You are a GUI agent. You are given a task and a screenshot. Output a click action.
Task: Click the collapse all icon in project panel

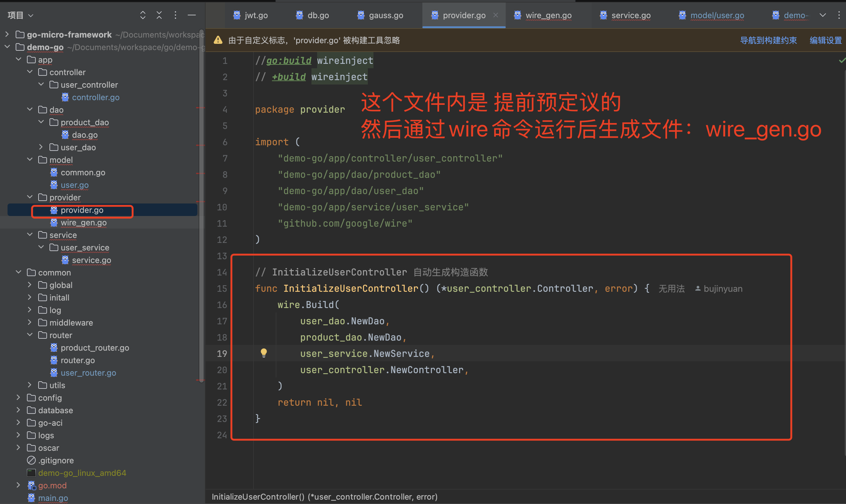[159, 15]
